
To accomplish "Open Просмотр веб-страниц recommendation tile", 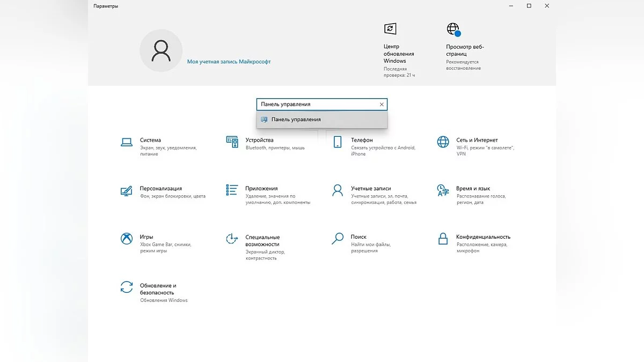I will point(464,47).
